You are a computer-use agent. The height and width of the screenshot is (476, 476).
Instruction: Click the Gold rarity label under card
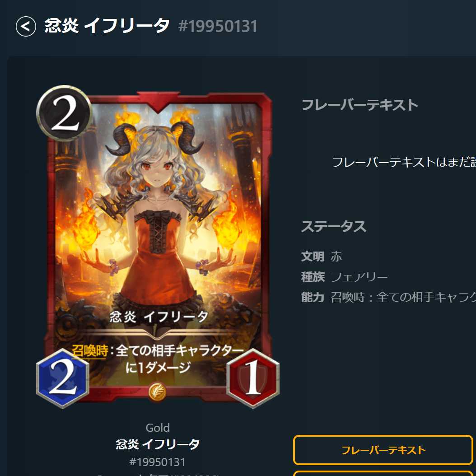tap(158, 428)
